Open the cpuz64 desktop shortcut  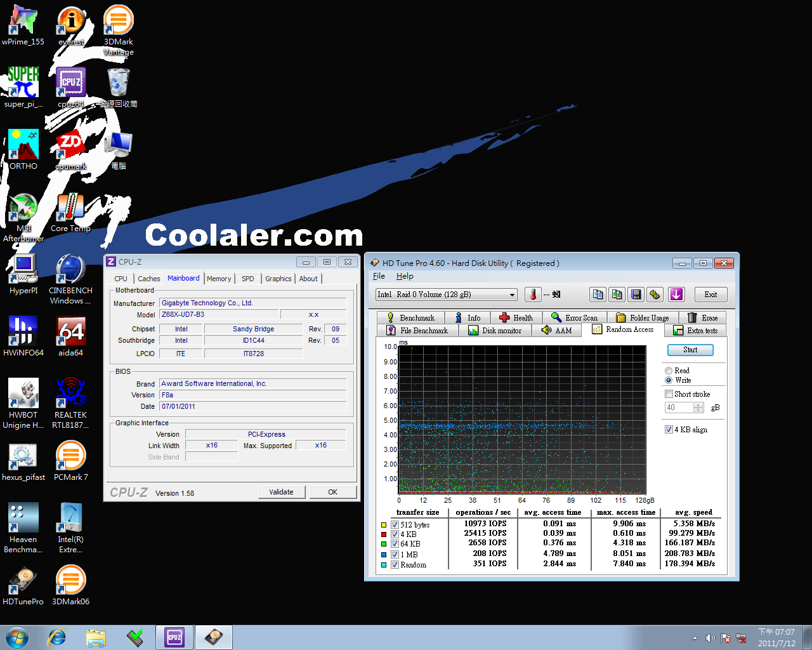pyautogui.click(x=71, y=88)
